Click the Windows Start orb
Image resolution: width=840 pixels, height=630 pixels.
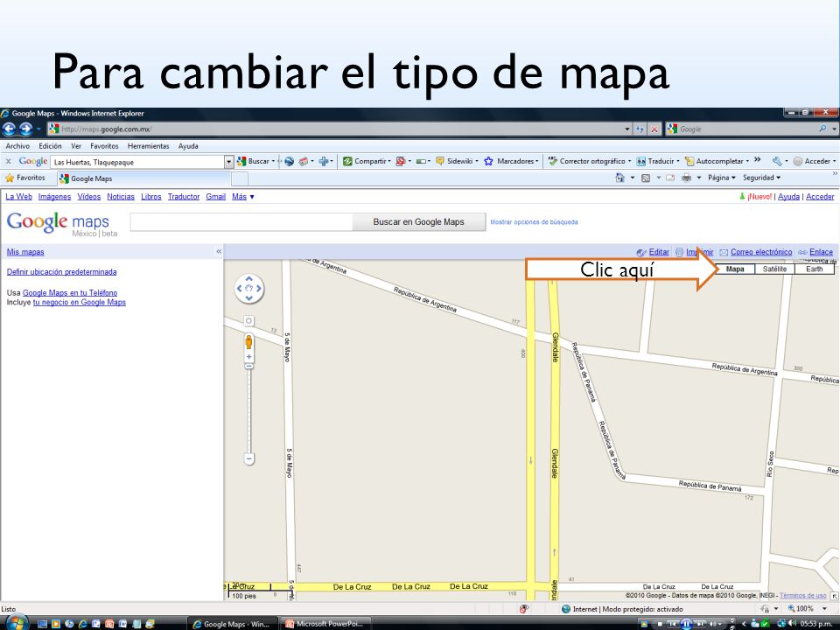[x=16, y=622]
